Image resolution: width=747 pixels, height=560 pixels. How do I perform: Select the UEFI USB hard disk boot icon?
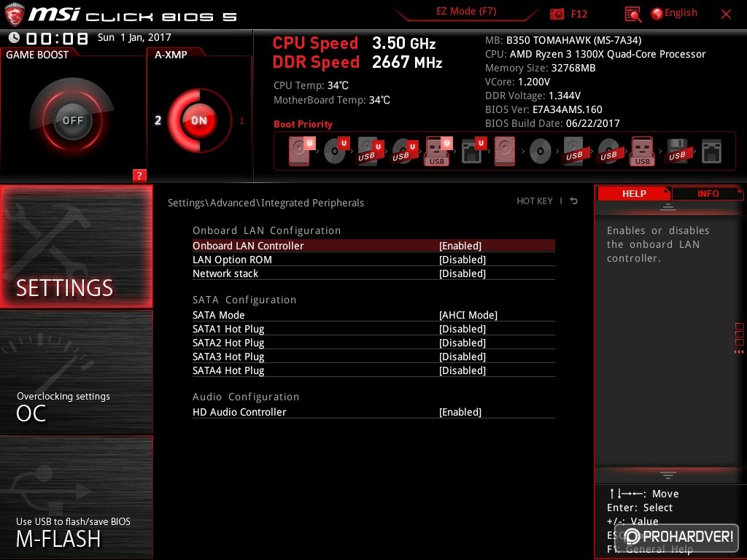coord(370,151)
